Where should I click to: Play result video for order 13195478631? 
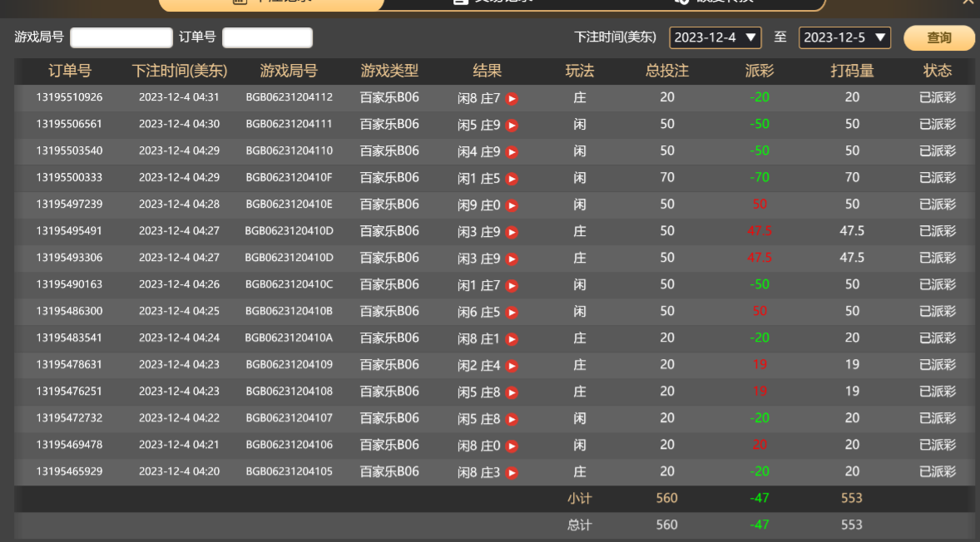point(512,366)
